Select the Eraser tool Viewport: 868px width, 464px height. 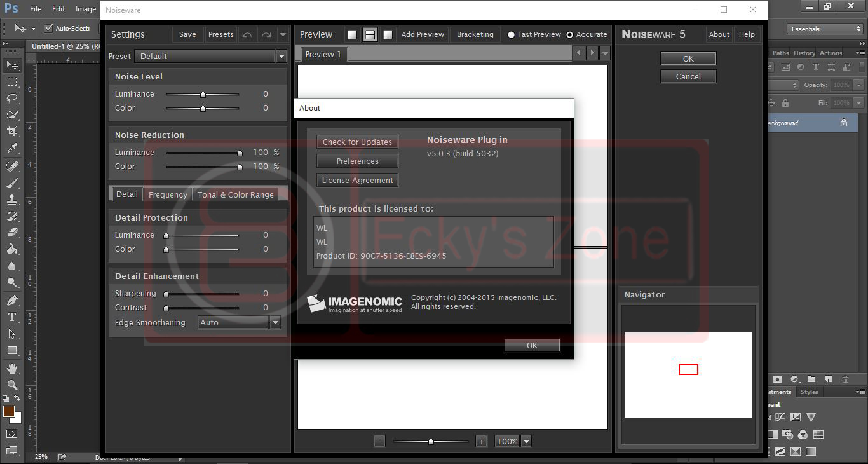(12, 233)
